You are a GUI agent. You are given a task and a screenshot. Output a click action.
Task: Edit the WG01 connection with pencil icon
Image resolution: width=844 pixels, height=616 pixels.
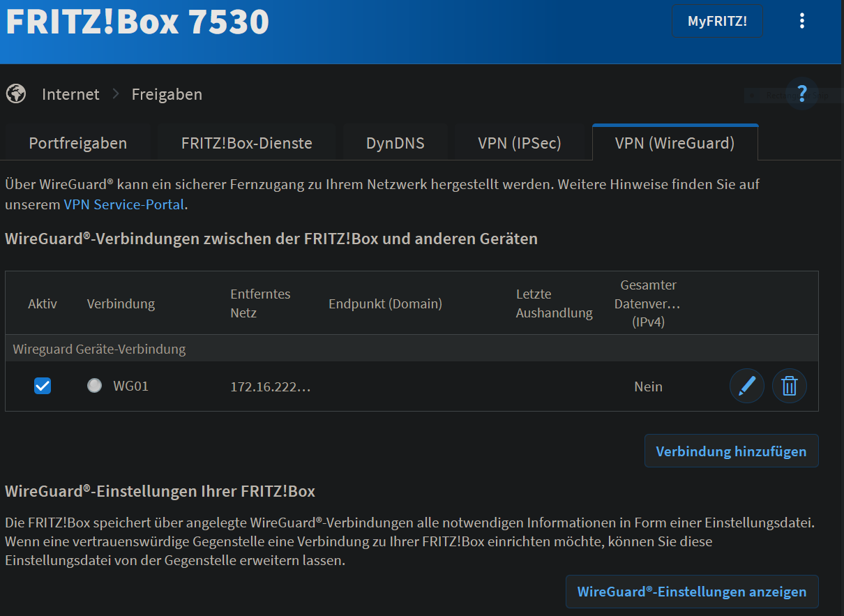[747, 386]
